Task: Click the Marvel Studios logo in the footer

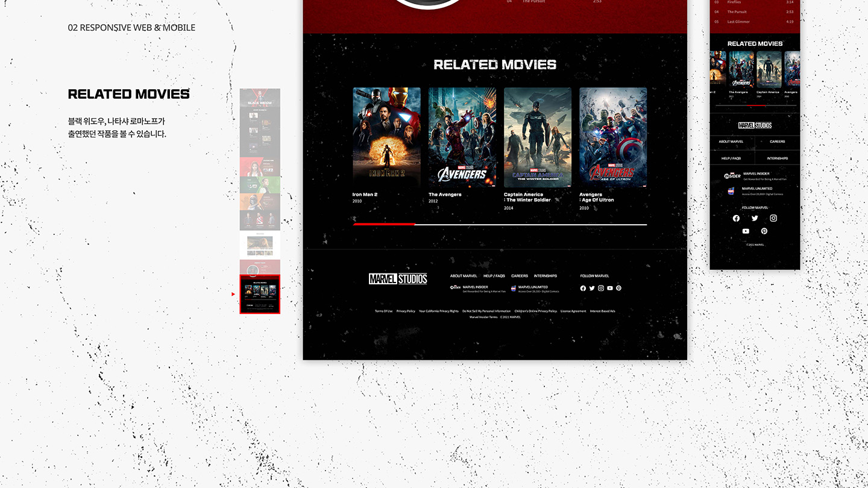Action: click(x=397, y=278)
